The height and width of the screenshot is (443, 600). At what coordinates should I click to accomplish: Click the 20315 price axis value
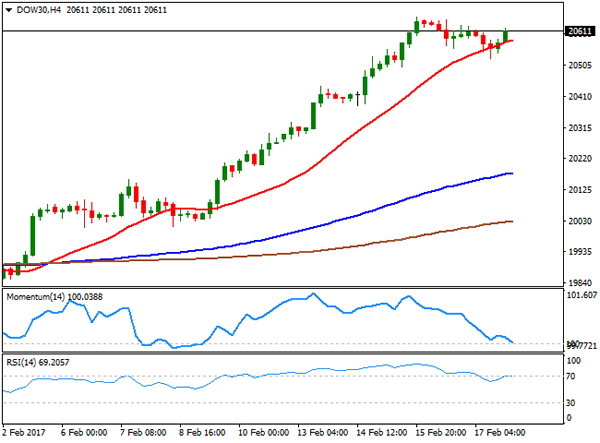coord(580,128)
